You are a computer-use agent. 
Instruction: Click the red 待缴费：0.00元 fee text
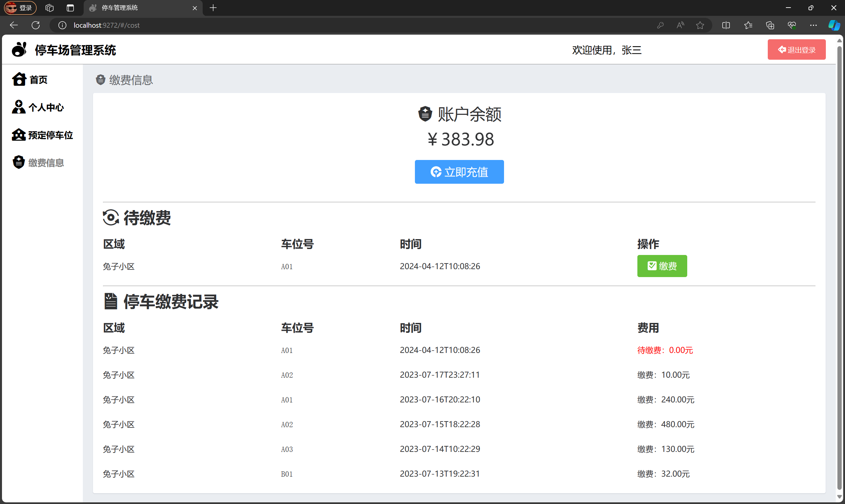664,350
